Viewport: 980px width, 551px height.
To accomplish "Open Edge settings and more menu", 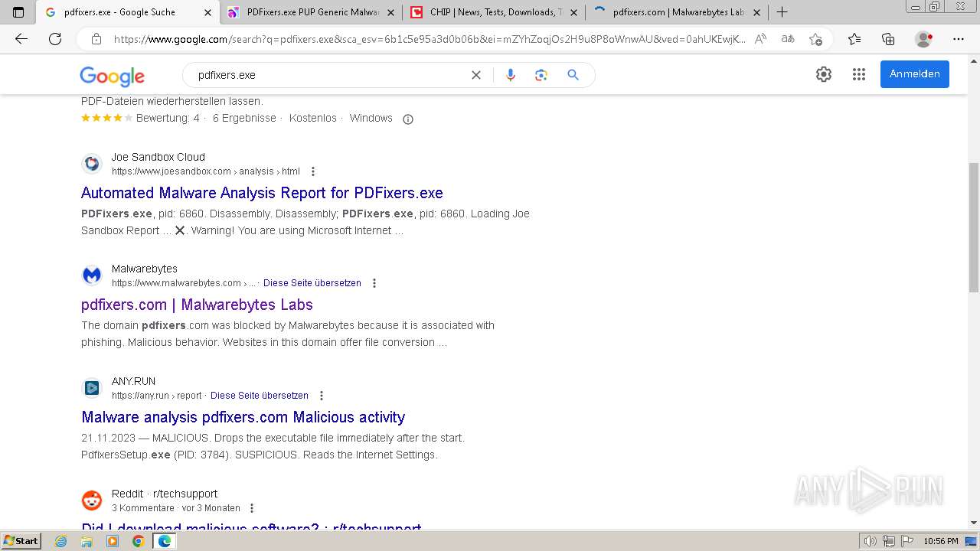I will [958, 39].
